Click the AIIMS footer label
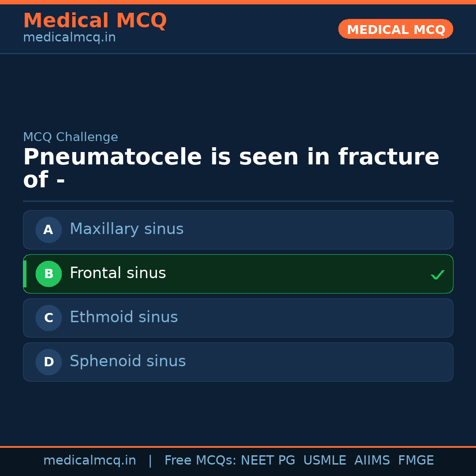The width and height of the screenshot is (476, 476). [x=372, y=461]
